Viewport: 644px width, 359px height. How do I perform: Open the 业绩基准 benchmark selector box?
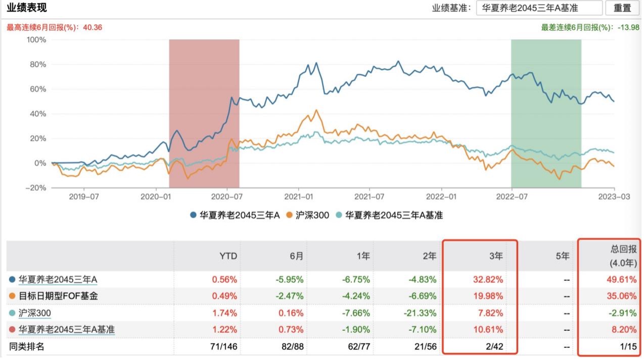click(x=539, y=8)
